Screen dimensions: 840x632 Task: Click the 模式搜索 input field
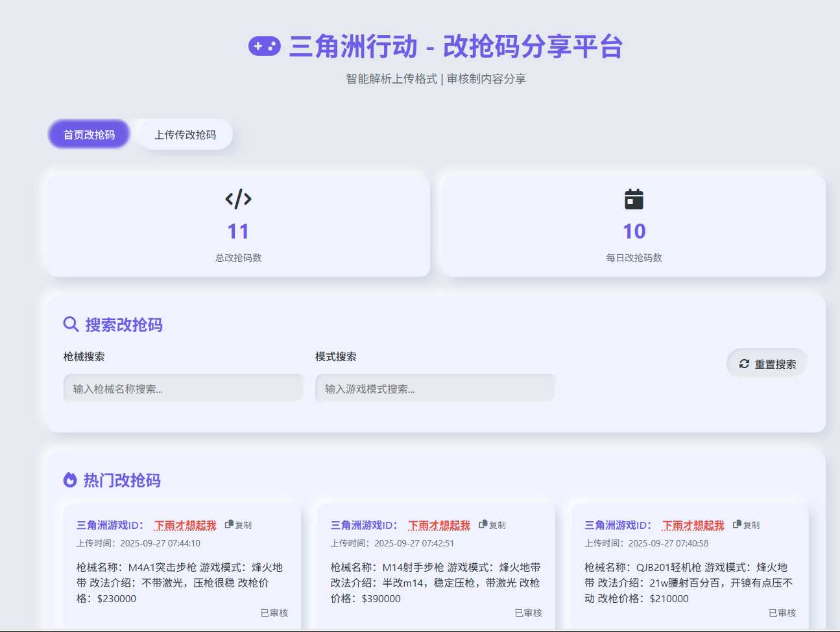coord(435,387)
